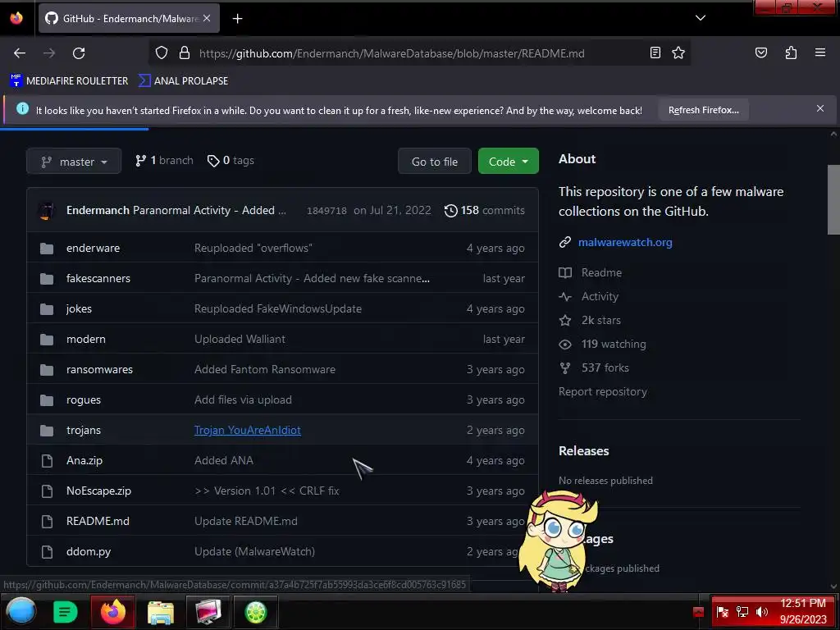Click Go to file button
This screenshot has width=840, height=630.
click(435, 162)
